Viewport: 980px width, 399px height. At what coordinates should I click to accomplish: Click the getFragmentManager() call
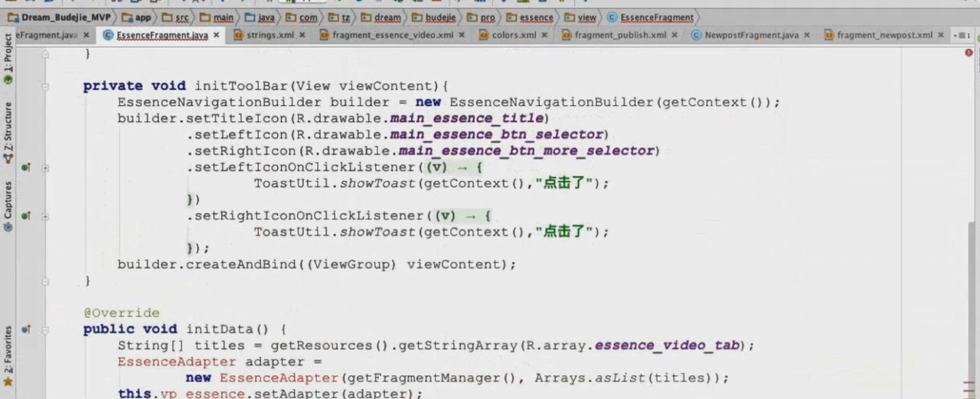pyautogui.click(x=433, y=378)
